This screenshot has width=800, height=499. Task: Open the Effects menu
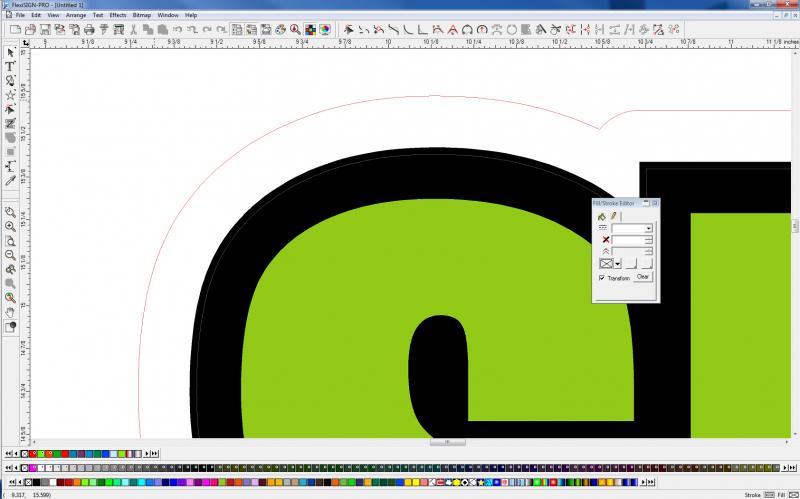tap(118, 15)
